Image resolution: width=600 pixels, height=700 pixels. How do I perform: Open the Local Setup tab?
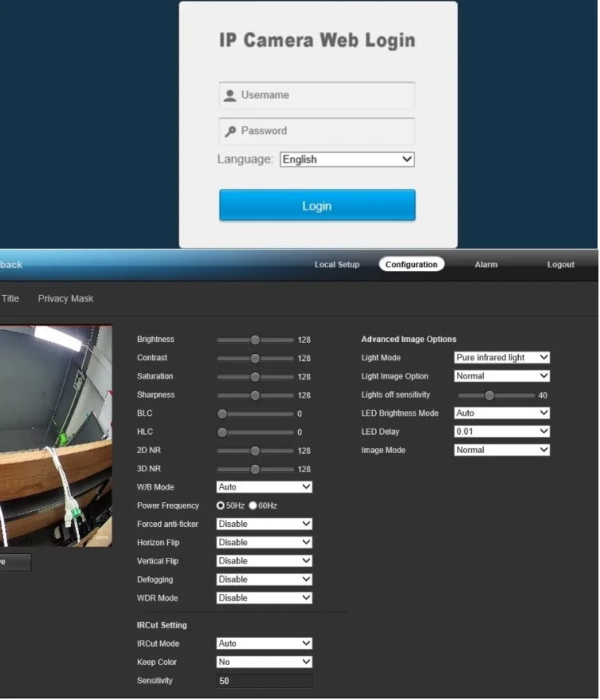point(336,265)
